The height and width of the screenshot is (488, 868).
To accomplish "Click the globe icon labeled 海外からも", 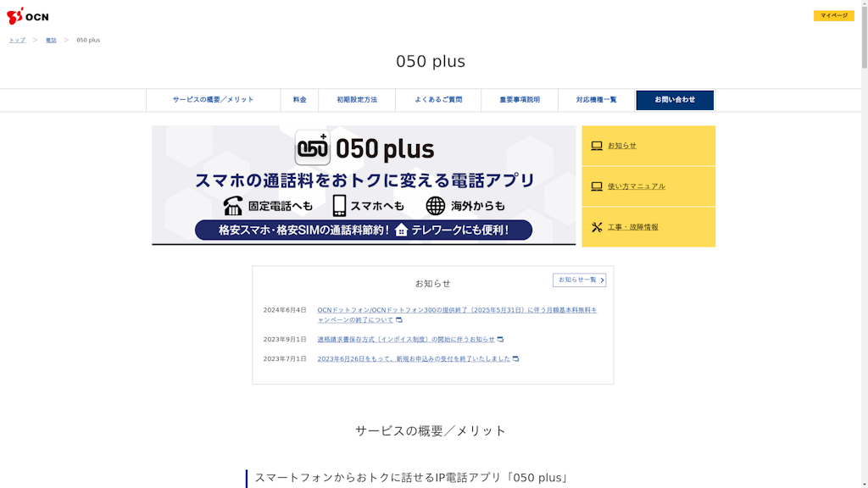I will click(x=435, y=204).
